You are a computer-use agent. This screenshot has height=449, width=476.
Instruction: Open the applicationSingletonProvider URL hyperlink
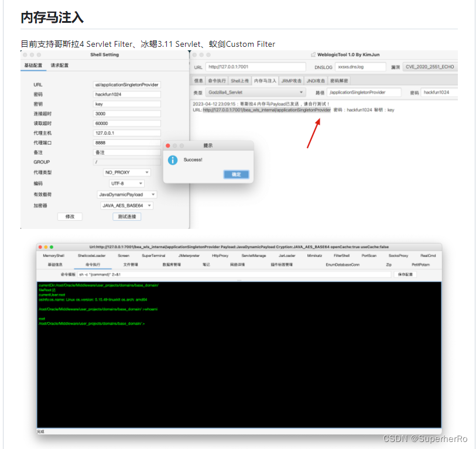pos(266,109)
